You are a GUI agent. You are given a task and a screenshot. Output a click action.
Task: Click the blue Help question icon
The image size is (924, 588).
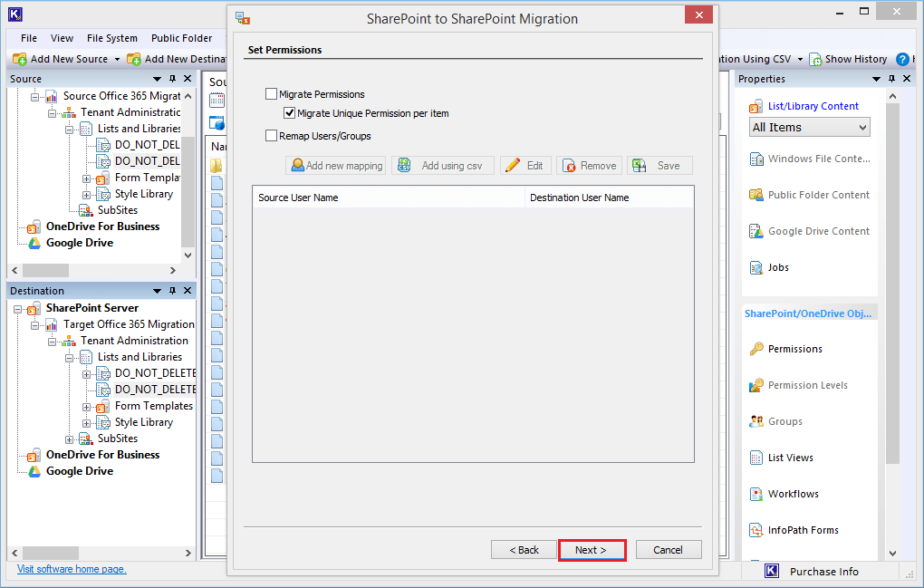[x=902, y=59]
